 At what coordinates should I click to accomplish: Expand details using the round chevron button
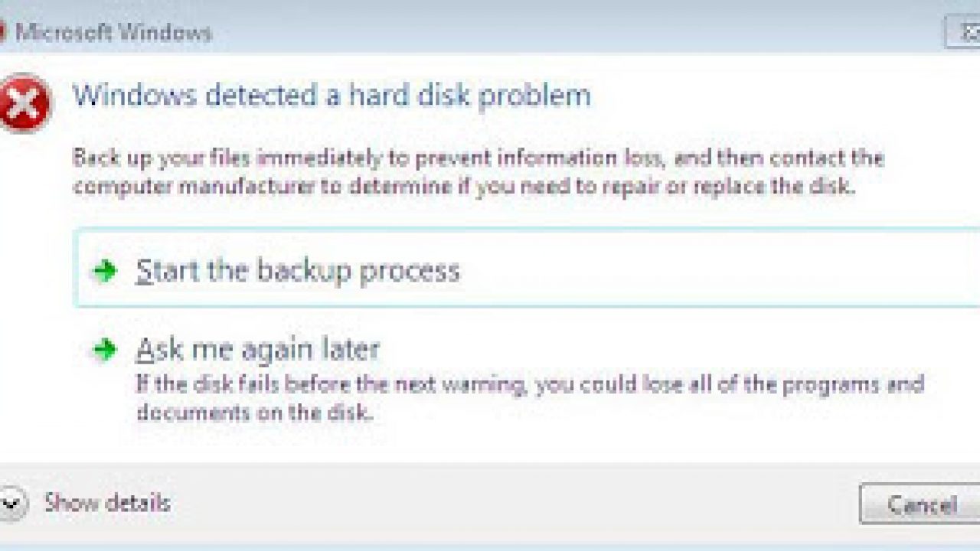[x=12, y=504]
